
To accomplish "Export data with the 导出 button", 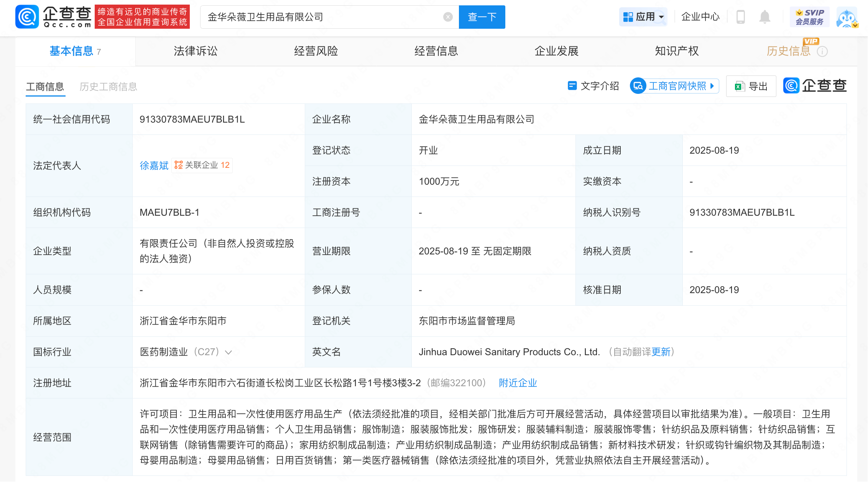I will coord(751,86).
